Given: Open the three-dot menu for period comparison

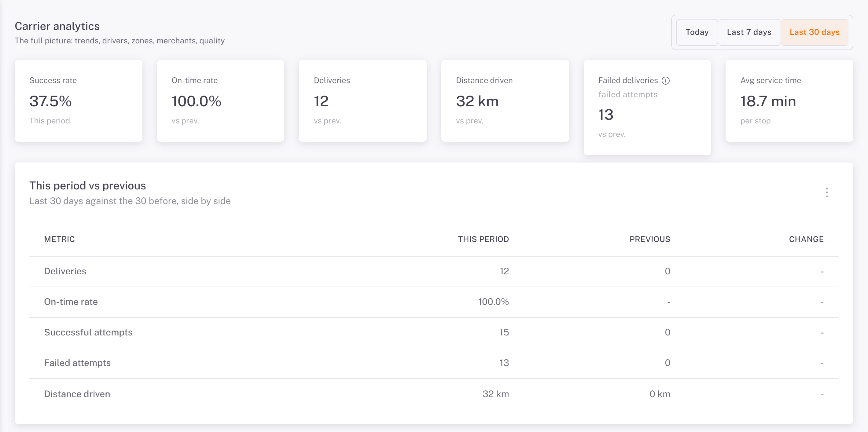Looking at the screenshot, I should pyautogui.click(x=826, y=192).
